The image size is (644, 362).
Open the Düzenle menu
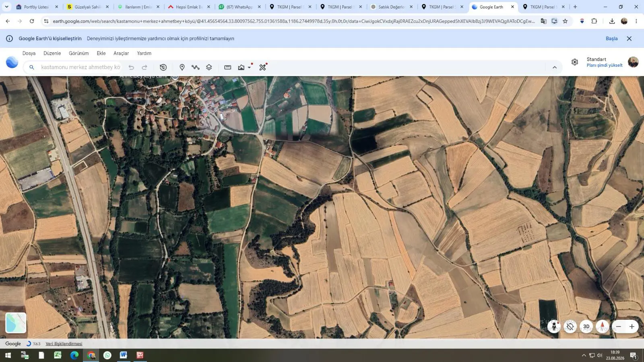click(52, 53)
